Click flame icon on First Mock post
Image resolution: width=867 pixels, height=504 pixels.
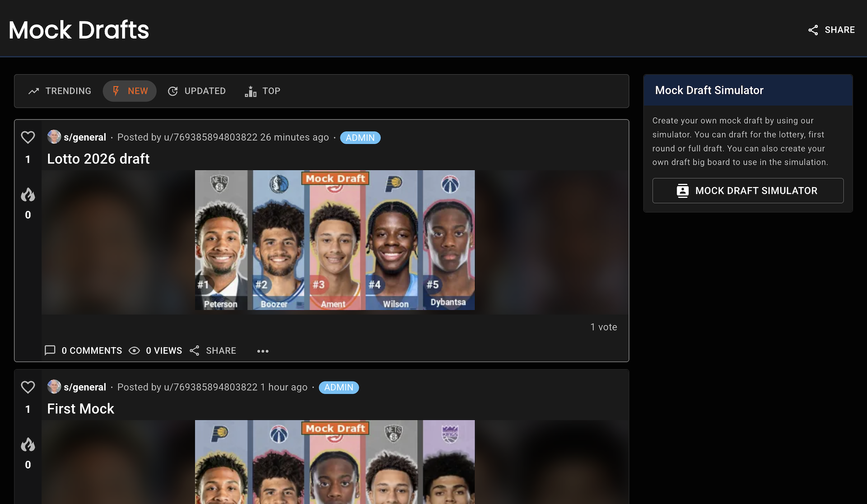coord(28,445)
